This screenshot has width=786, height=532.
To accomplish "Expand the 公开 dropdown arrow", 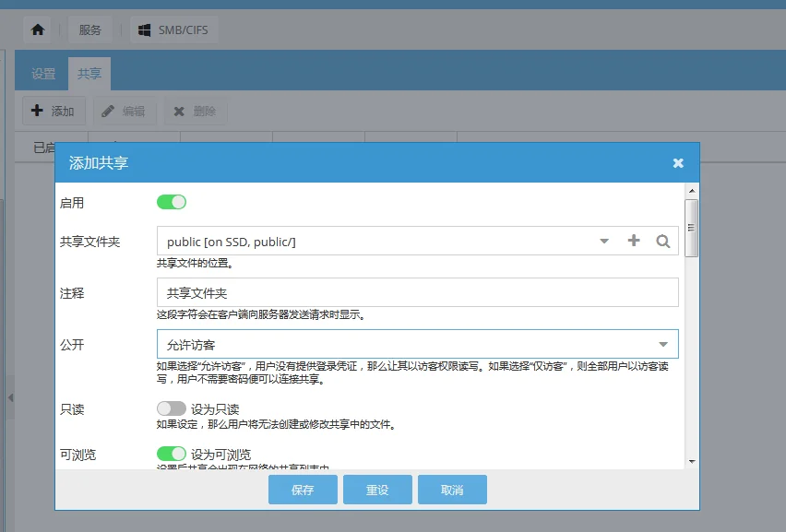I will (663, 344).
